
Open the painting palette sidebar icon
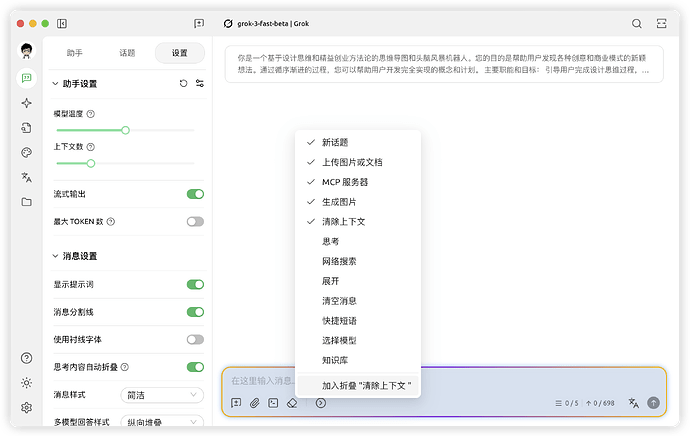point(26,153)
